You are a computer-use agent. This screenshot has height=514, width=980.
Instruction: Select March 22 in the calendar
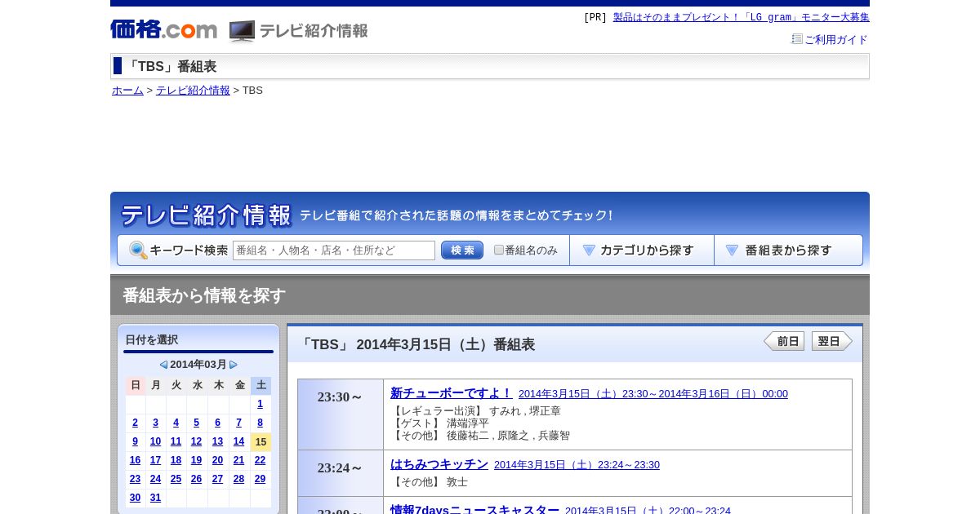click(x=261, y=460)
